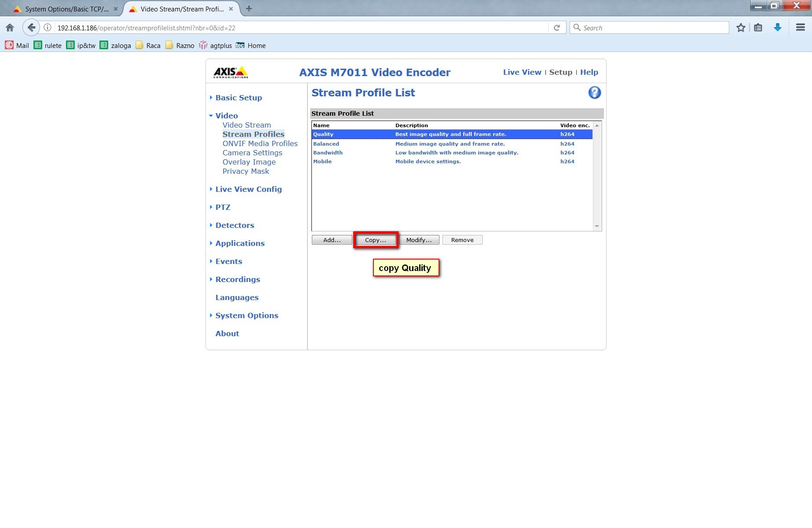
Task: Open Stream Profiles page
Action: click(x=253, y=134)
